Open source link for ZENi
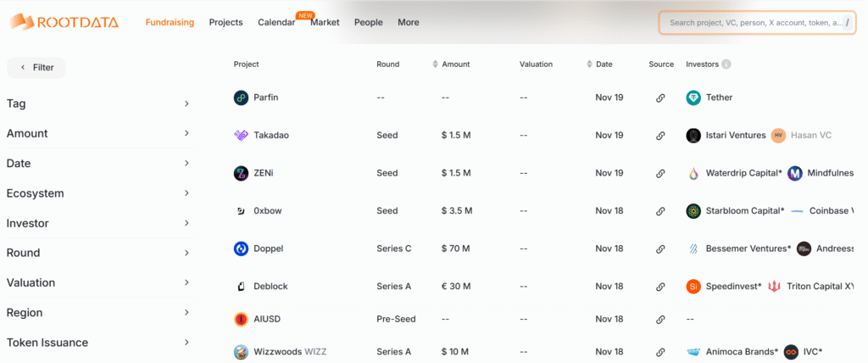The height and width of the screenshot is (363, 868). click(x=659, y=173)
